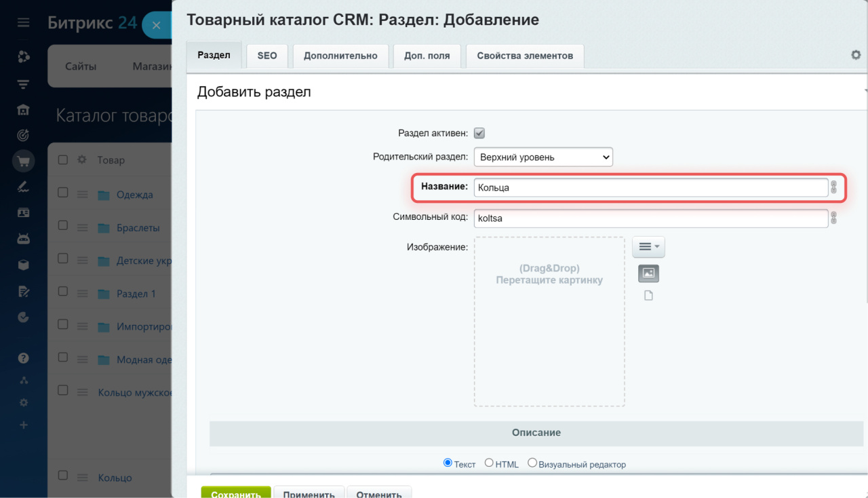
Task: Click the table header gear icon
Action: tap(82, 160)
